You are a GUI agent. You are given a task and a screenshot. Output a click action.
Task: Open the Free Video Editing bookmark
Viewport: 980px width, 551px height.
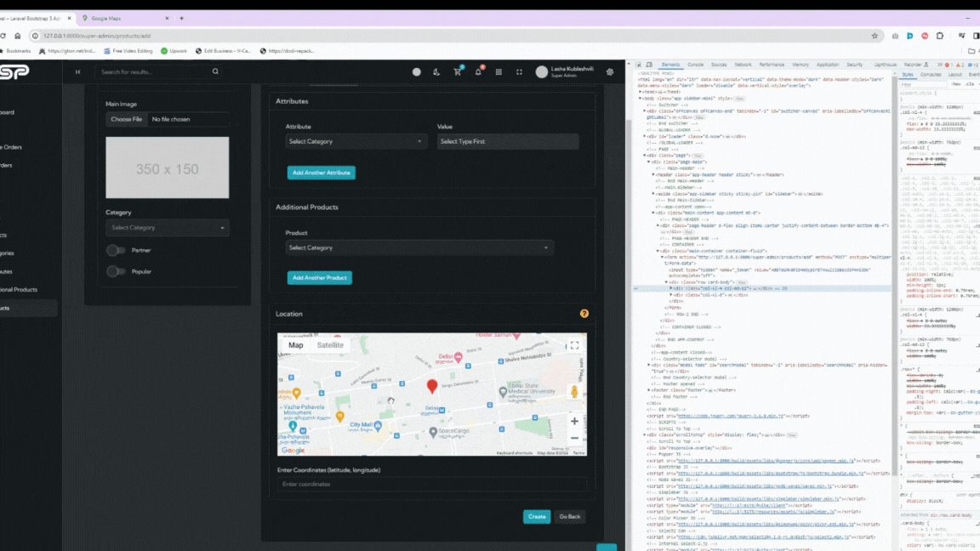tap(128, 51)
